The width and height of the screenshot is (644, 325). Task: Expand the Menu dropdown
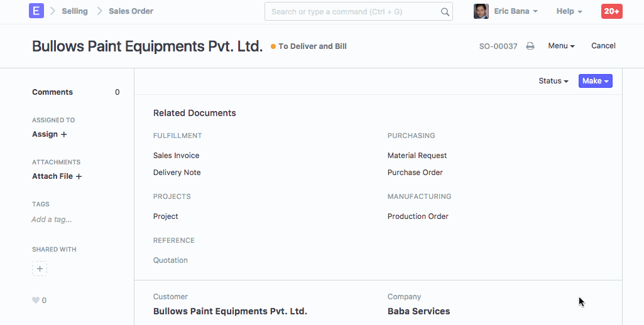[561, 46]
